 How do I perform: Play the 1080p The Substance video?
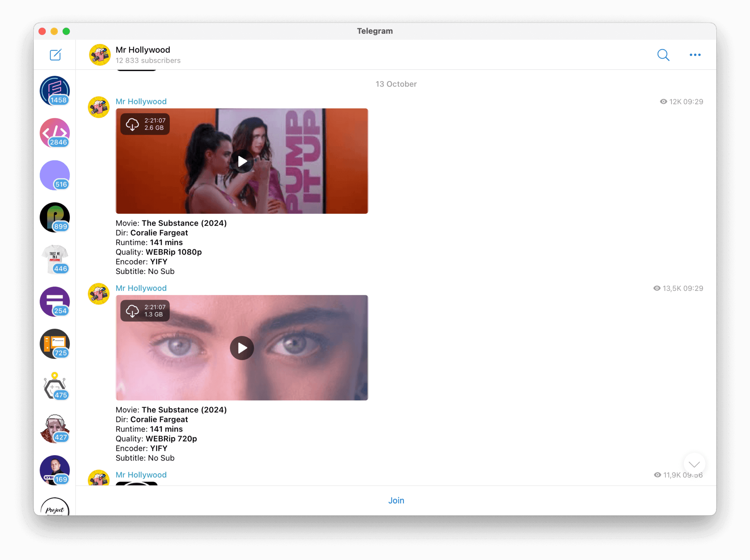[242, 161]
